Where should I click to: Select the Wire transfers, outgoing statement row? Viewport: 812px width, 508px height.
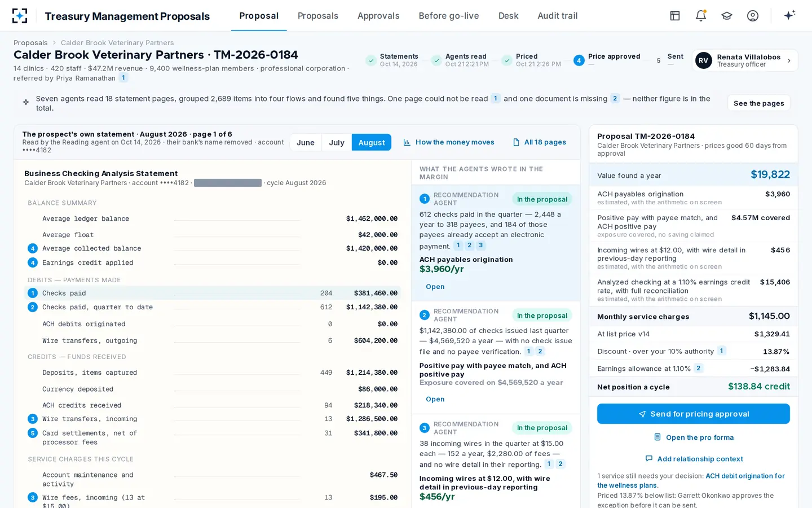pos(212,340)
